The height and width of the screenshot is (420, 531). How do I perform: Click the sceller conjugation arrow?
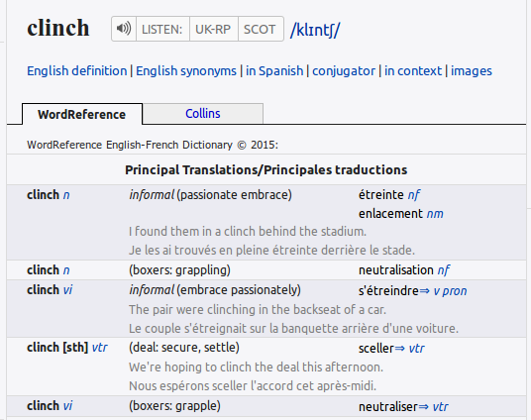click(399, 349)
